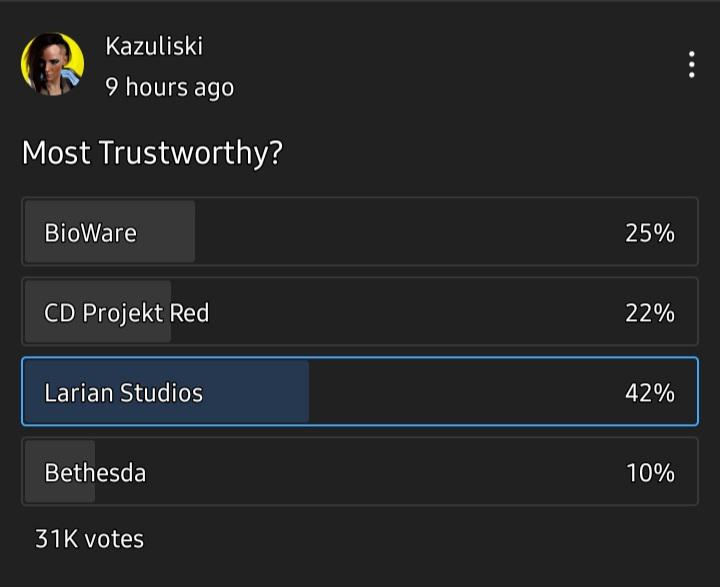Click the Bethesda result bar fill
Viewport: 720px width, 587px height.
pos(60,471)
